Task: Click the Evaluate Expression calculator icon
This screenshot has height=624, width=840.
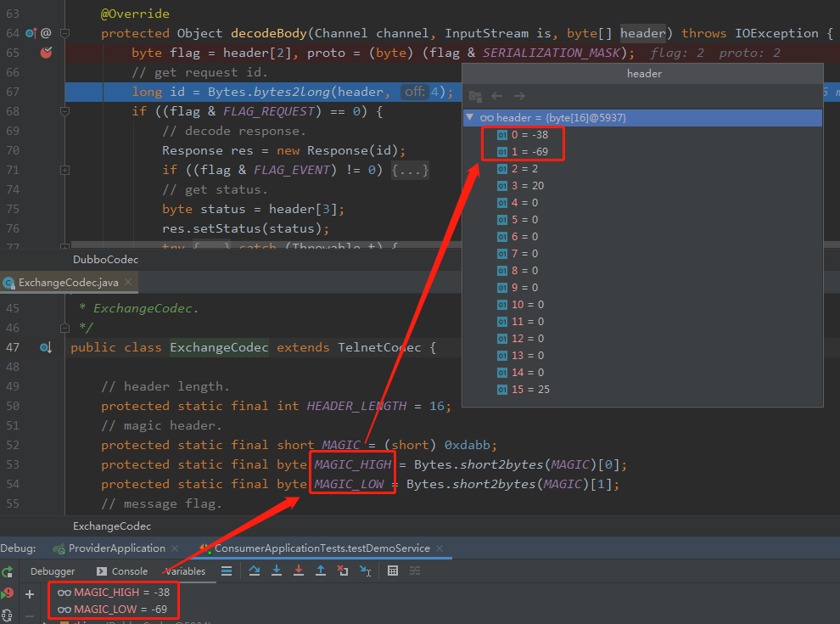Action: (393, 571)
